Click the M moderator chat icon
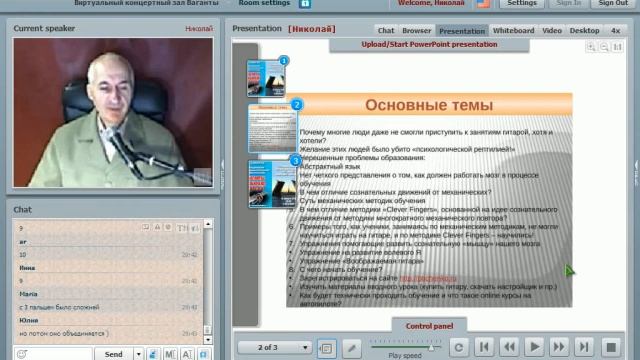 (x=170, y=354)
